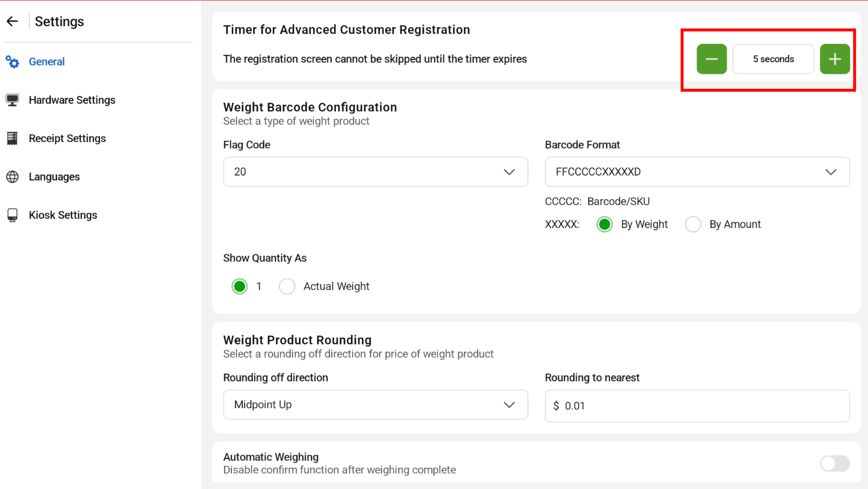Open Receipt Settings section
This screenshot has width=868, height=489.
coord(68,139)
